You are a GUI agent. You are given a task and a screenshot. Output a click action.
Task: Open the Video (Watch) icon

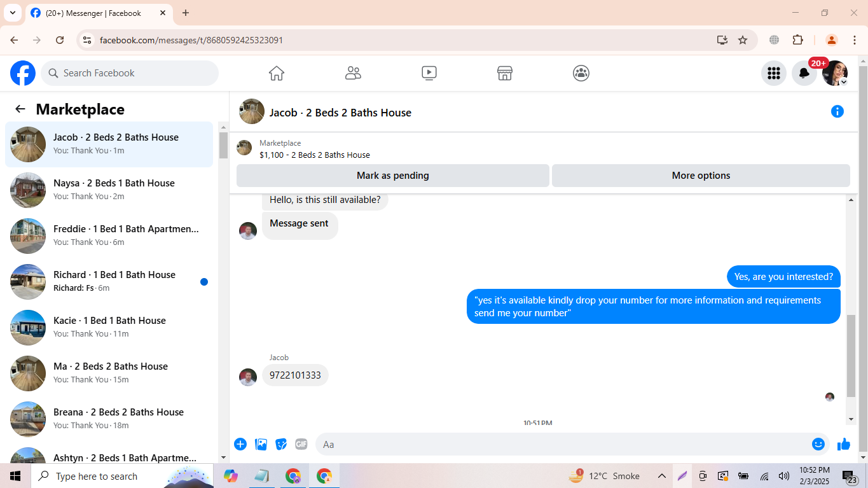pos(429,73)
